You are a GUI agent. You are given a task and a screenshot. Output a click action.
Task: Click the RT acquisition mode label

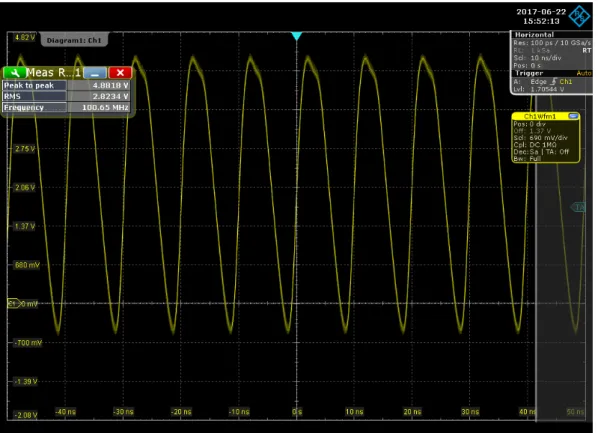(587, 50)
